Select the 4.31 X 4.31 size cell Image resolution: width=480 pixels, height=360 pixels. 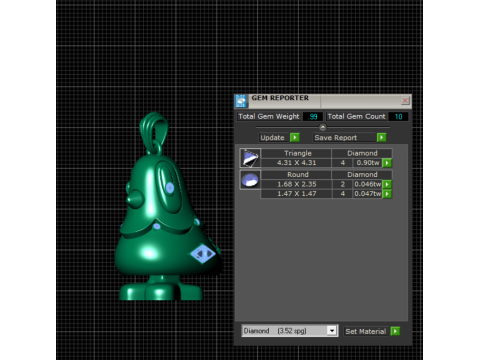296,163
